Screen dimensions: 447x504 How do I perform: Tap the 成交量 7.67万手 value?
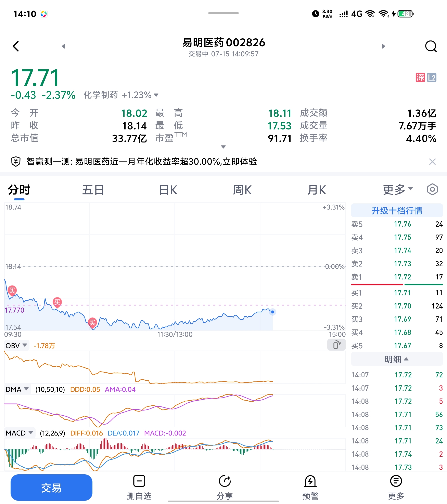(417, 126)
